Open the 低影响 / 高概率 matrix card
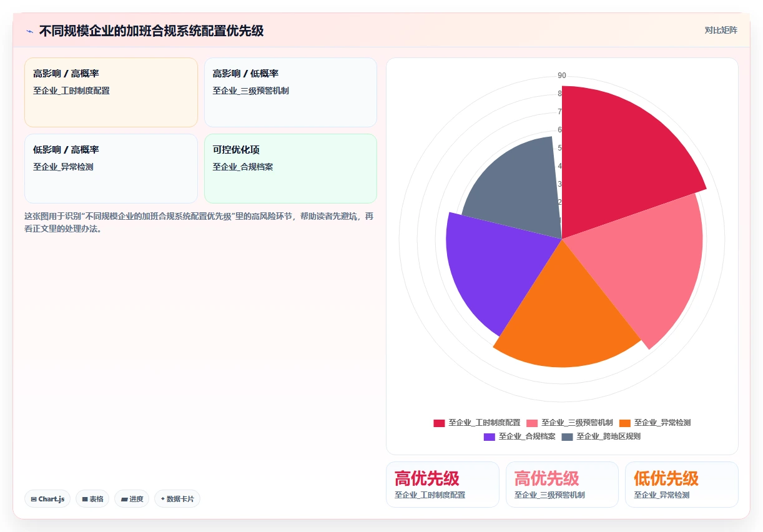The height and width of the screenshot is (532, 763). point(111,169)
